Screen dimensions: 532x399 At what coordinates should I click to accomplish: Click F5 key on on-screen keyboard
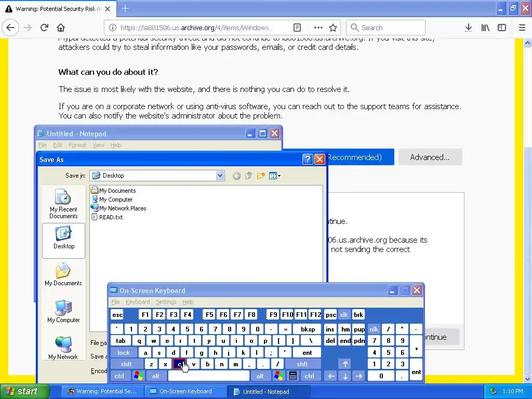(x=209, y=314)
